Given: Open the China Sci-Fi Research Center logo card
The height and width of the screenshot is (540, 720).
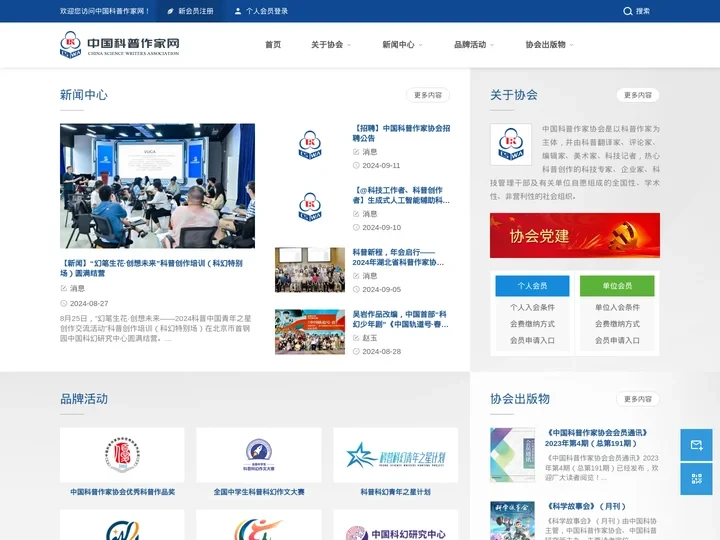Looking at the screenshot, I should tap(395, 525).
